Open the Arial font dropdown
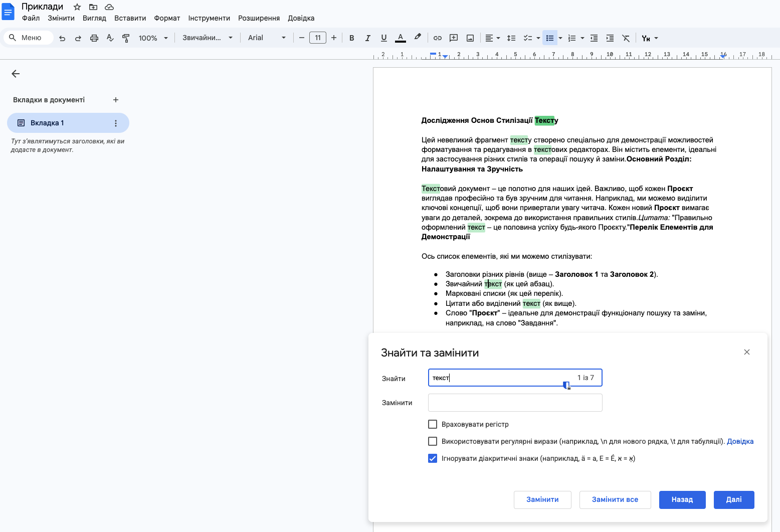This screenshot has width=780, height=532. (267, 38)
